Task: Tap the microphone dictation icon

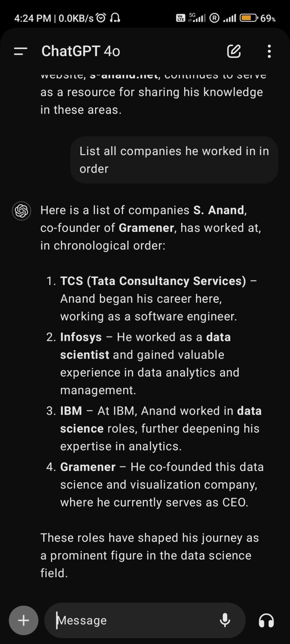Action: coord(225,620)
